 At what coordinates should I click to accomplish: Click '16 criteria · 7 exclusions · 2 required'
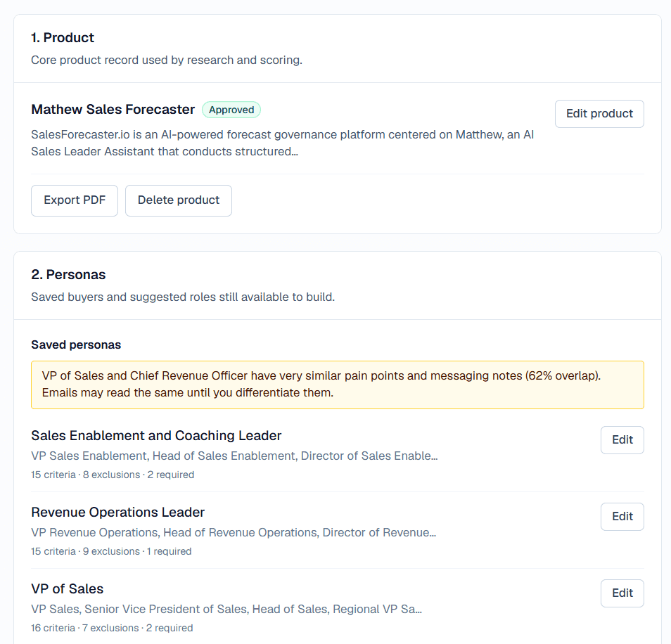[112, 628]
